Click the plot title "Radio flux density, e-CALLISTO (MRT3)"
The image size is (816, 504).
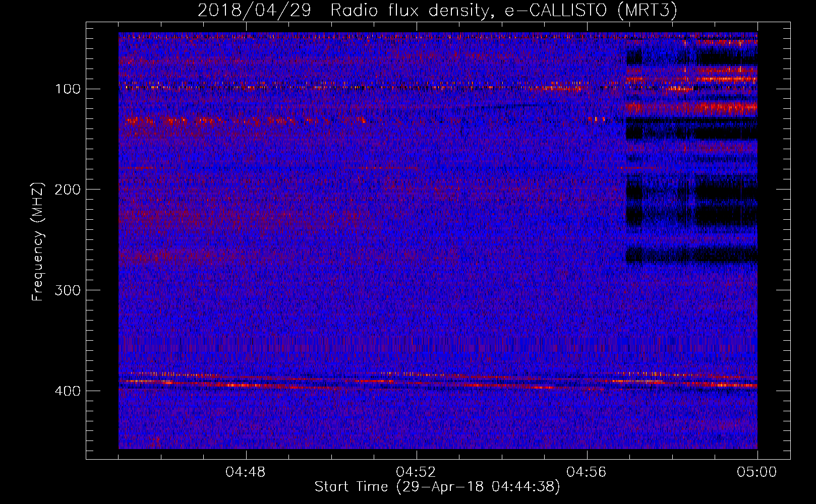coord(503,11)
